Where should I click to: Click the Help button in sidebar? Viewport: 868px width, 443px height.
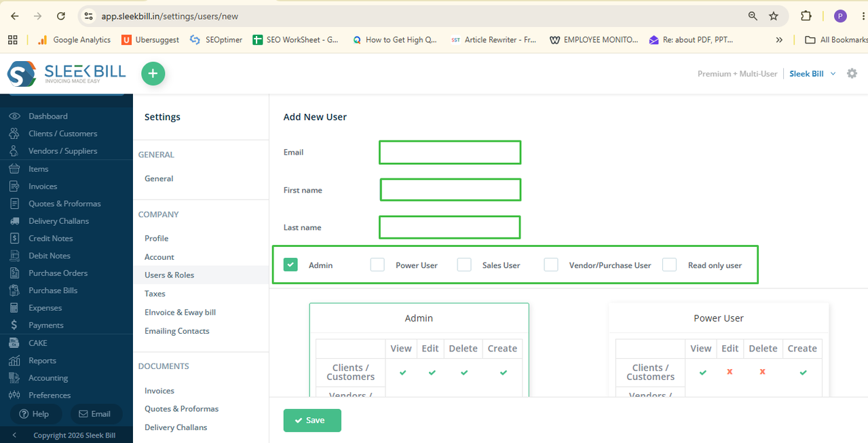(35, 414)
